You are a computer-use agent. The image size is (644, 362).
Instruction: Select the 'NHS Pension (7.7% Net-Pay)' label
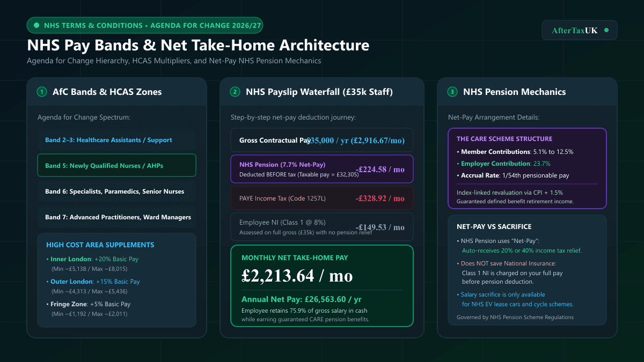point(282,165)
